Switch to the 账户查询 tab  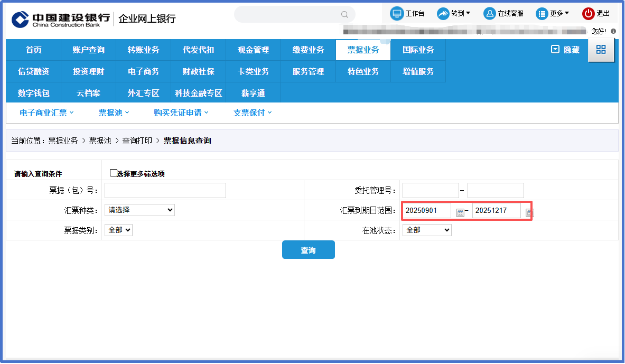tap(88, 50)
